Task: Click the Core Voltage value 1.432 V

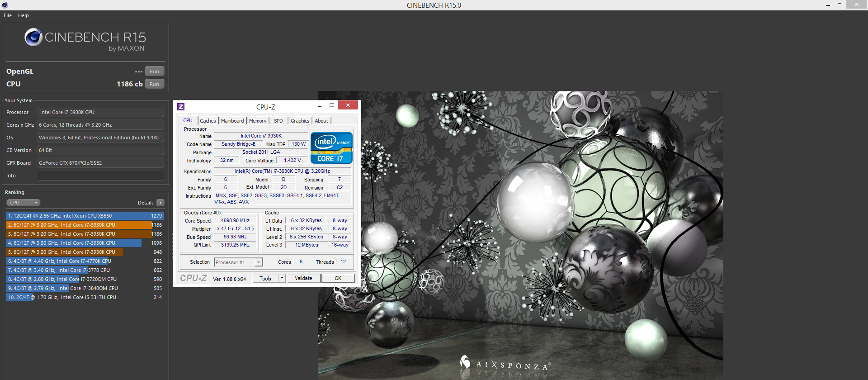Action: point(292,160)
